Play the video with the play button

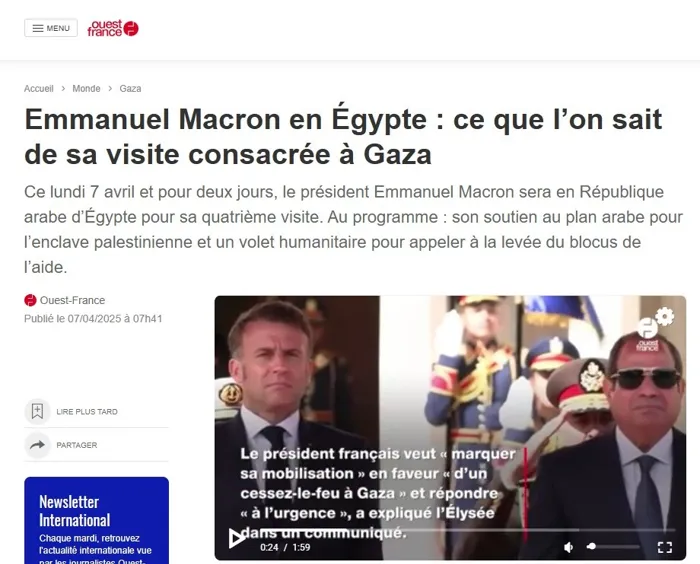point(236,538)
